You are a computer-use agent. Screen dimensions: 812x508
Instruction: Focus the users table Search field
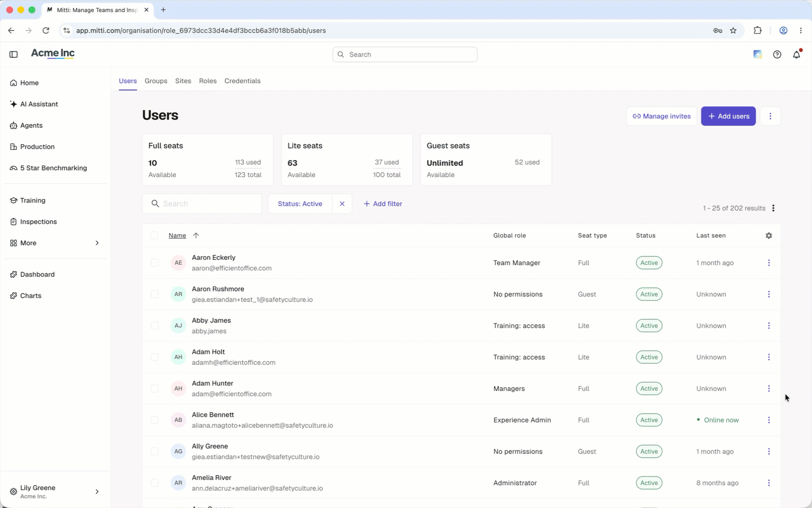coord(202,204)
